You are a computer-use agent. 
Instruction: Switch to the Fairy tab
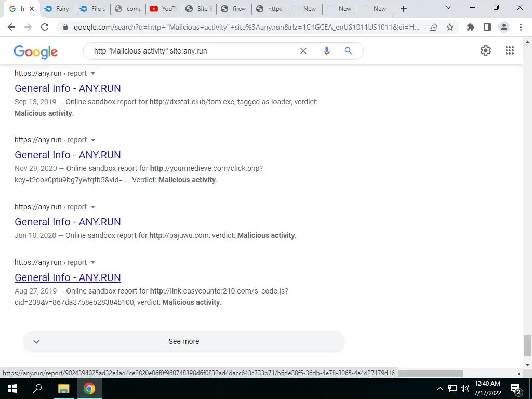tap(58, 9)
